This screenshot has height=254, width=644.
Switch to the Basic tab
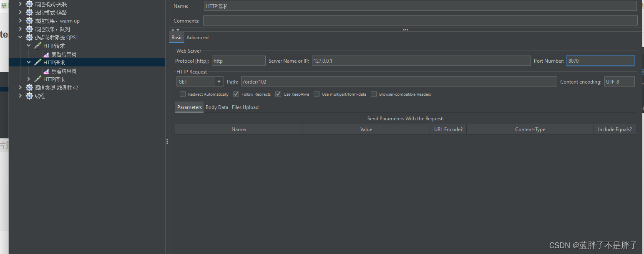pyautogui.click(x=177, y=38)
